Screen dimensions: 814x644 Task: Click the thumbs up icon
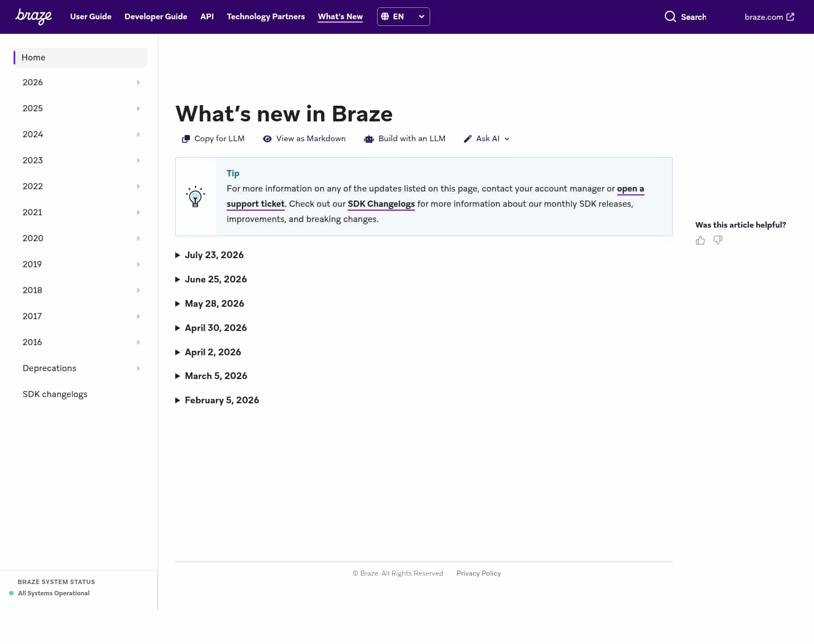tap(700, 240)
